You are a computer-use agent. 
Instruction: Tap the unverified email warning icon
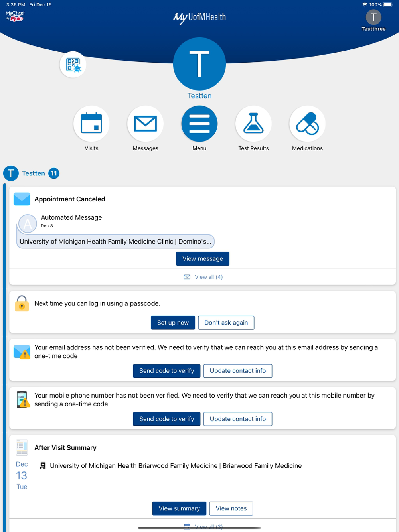coord(22,352)
